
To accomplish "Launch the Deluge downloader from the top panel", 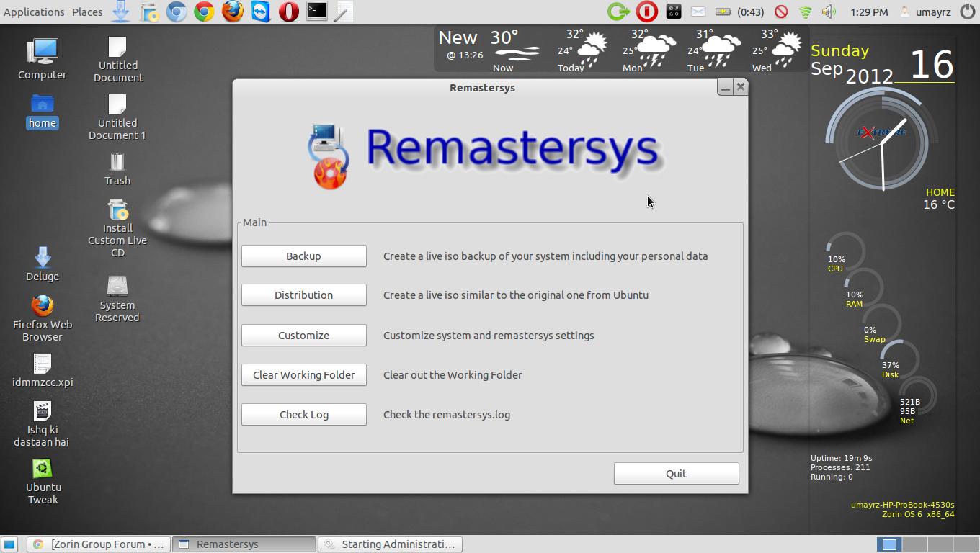I will 121,12.
